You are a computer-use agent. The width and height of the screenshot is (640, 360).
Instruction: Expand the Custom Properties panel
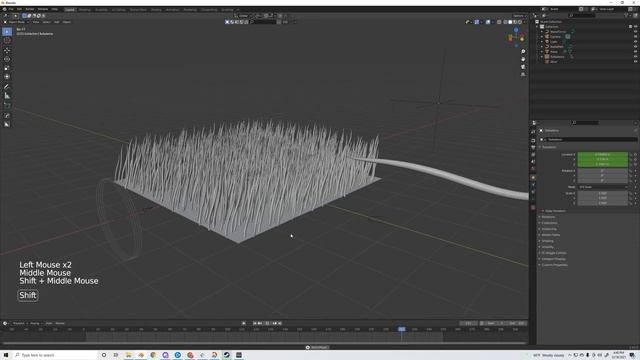(554, 265)
